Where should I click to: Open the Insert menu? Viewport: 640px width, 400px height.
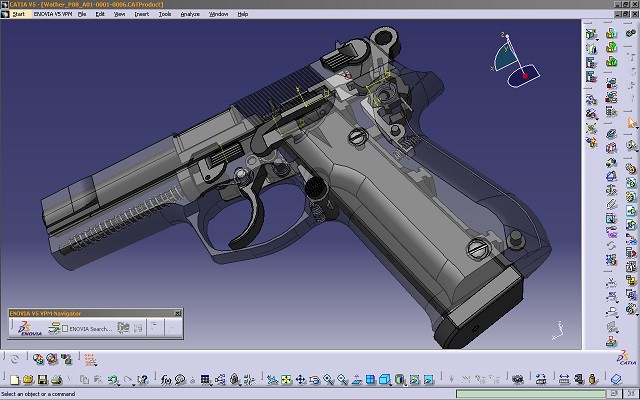(x=141, y=15)
